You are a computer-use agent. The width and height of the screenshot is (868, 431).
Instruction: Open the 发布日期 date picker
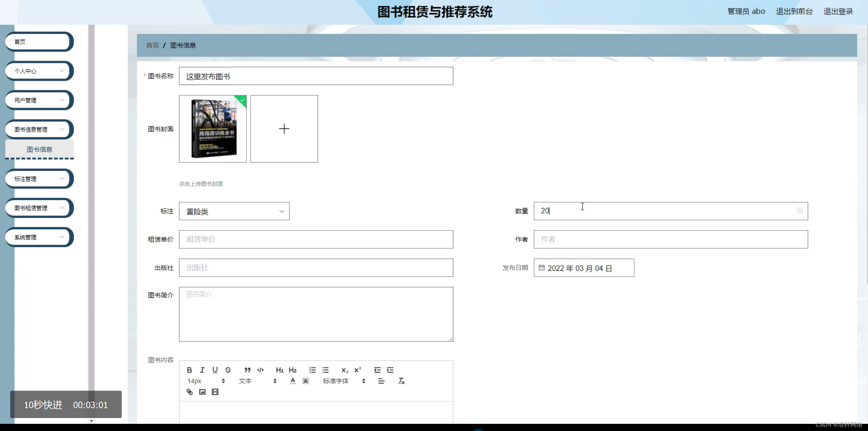(584, 268)
